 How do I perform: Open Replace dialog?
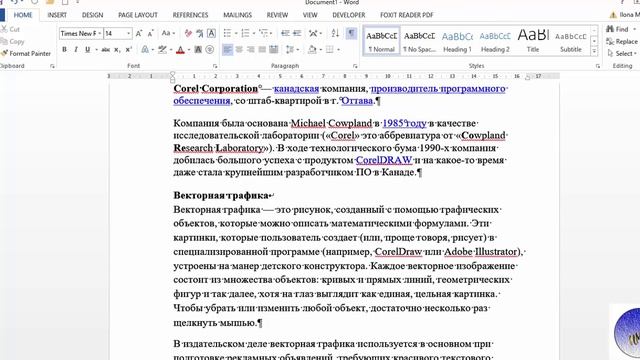coord(622,42)
